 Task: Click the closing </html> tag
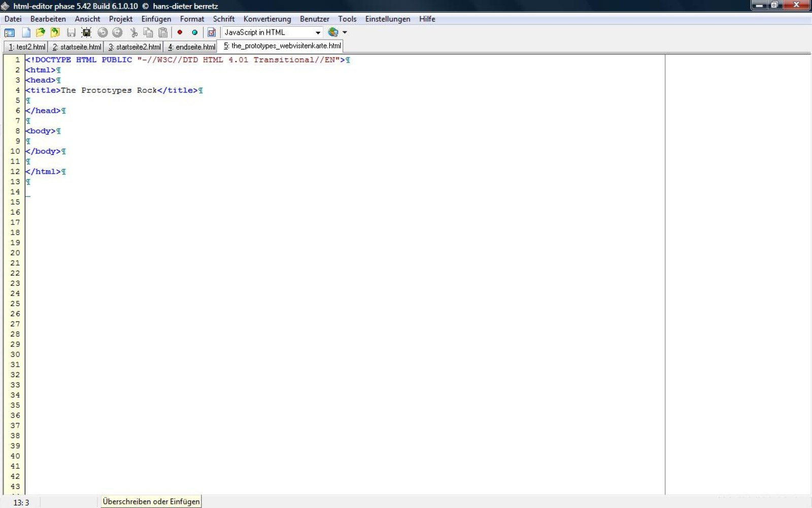pos(43,172)
